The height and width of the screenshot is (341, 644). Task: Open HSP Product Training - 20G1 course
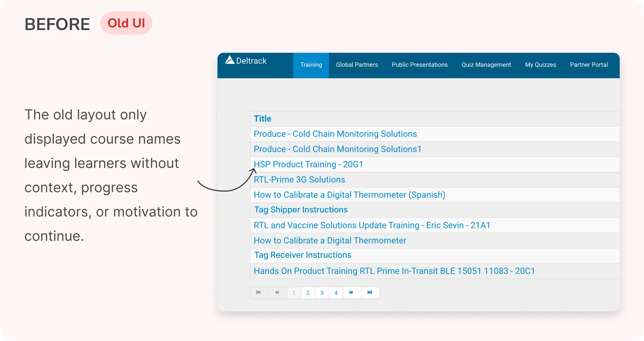point(308,164)
